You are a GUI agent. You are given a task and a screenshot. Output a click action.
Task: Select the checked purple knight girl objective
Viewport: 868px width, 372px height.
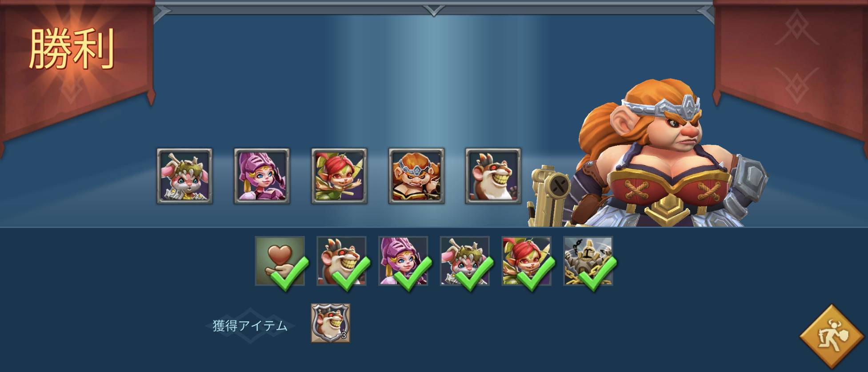[x=403, y=261]
